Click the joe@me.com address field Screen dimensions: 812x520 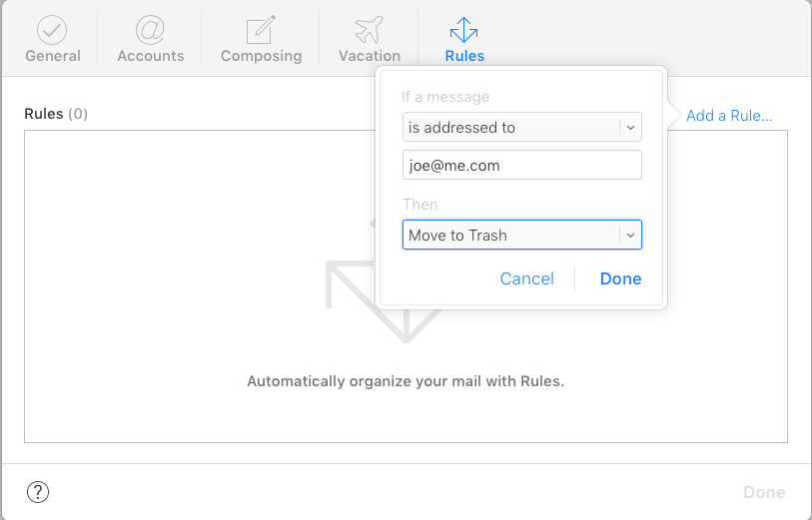point(522,165)
